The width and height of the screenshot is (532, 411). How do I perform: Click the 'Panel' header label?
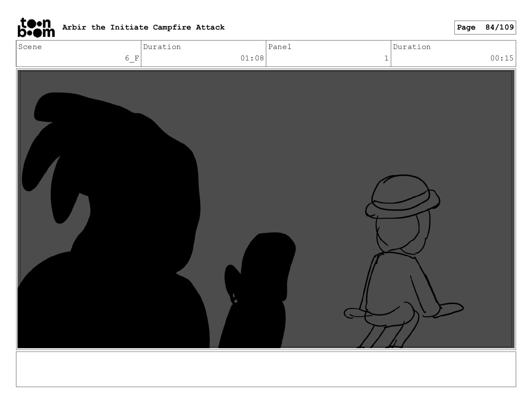[280, 47]
